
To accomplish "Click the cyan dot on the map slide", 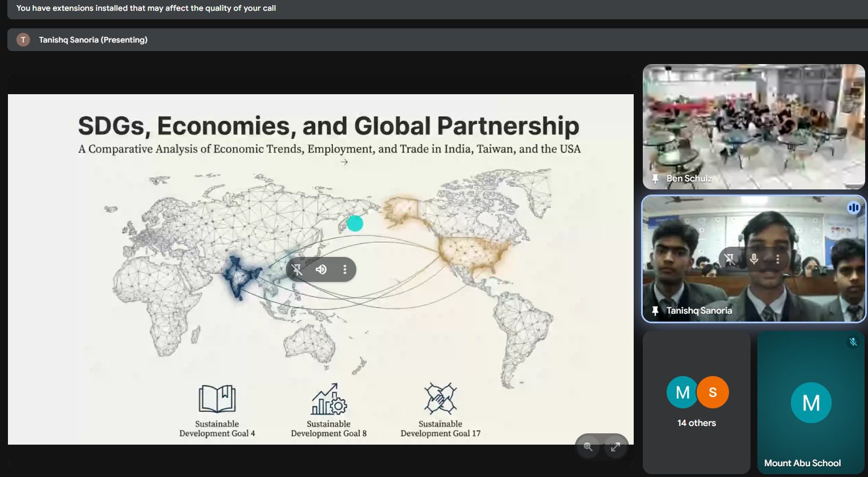I will [355, 223].
